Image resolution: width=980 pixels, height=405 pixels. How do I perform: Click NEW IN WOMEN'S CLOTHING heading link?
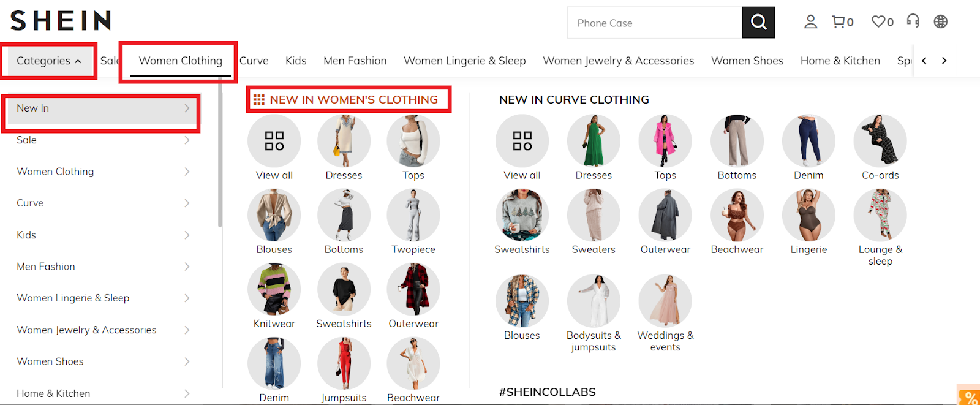(353, 99)
